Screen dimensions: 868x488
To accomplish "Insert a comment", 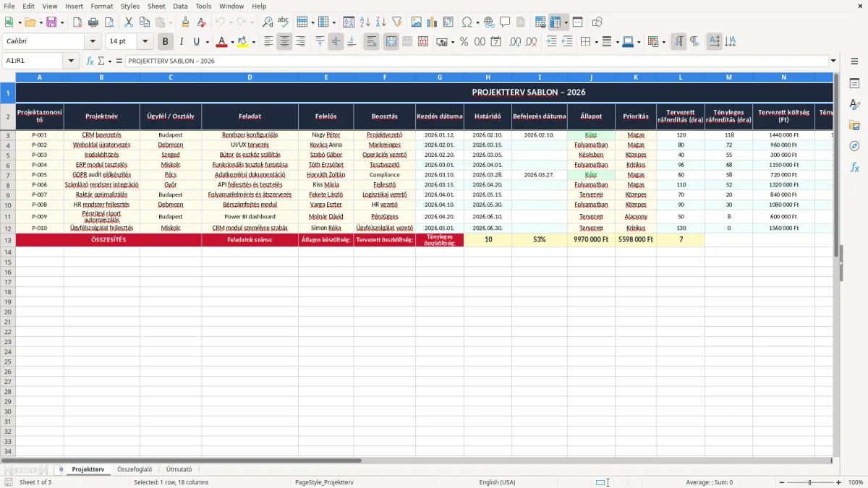I will [505, 22].
